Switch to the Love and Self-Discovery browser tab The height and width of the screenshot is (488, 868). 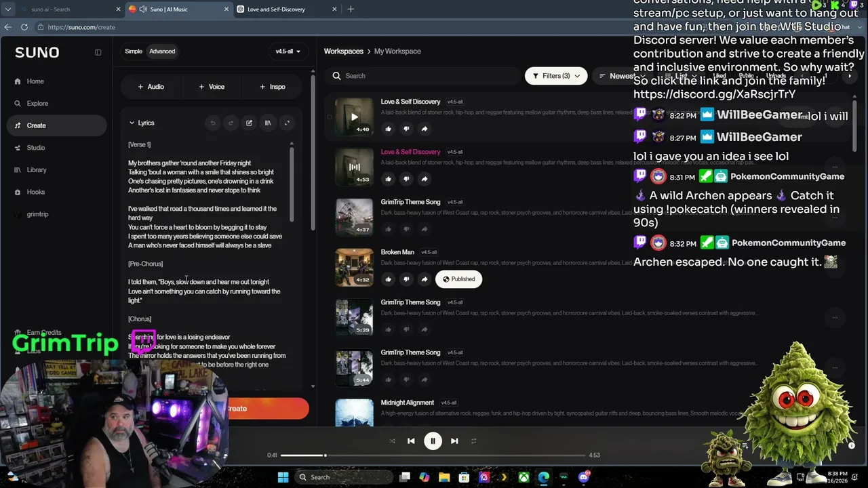point(285,9)
